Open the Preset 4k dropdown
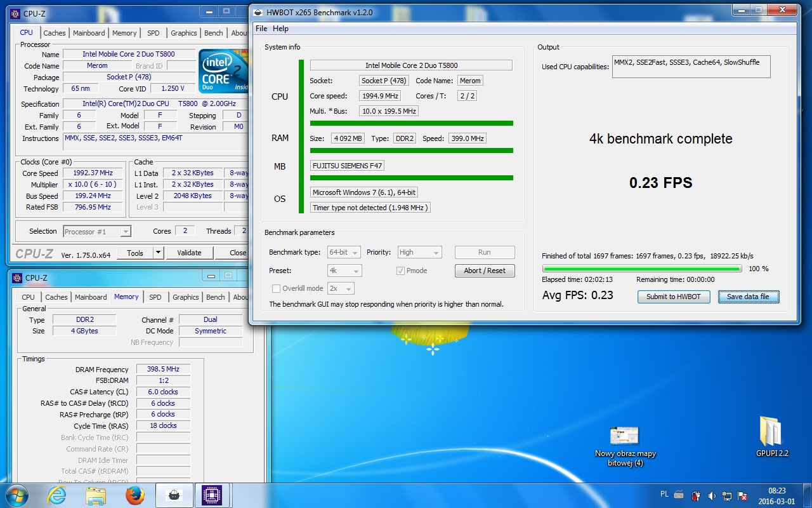This screenshot has height=508, width=812. (x=344, y=271)
